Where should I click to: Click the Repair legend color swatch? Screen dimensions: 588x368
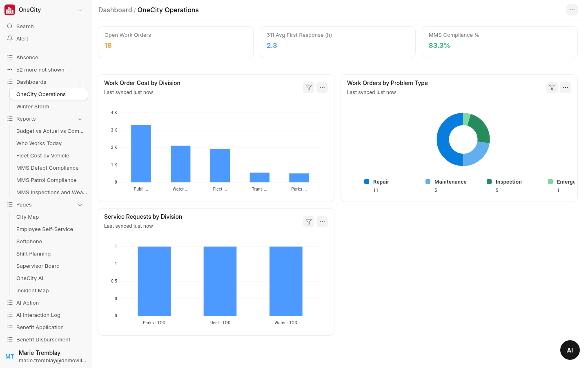click(367, 182)
